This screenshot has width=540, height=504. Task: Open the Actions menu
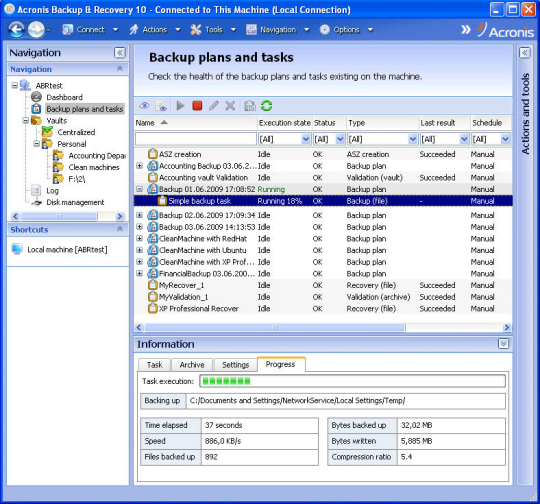pyautogui.click(x=155, y=30)
